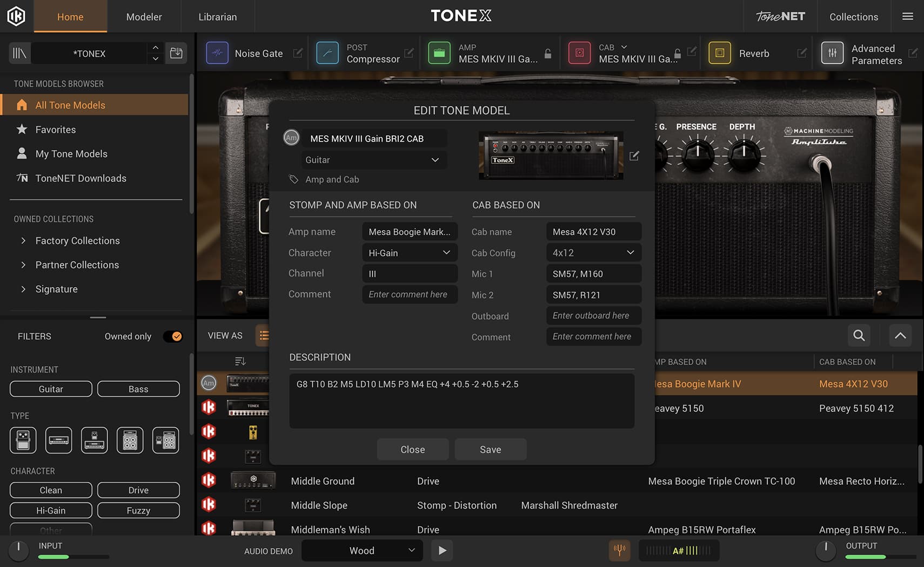This screenshot has height=567, width=924.
Task: Toggle the Owned only switch
Action: click(x=173, y=336)
